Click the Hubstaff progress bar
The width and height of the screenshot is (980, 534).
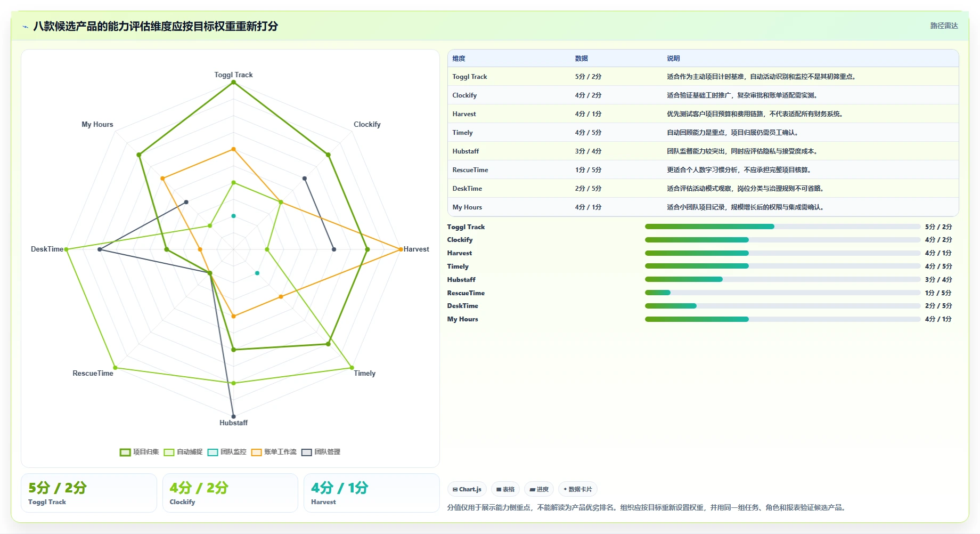[782, 279]
